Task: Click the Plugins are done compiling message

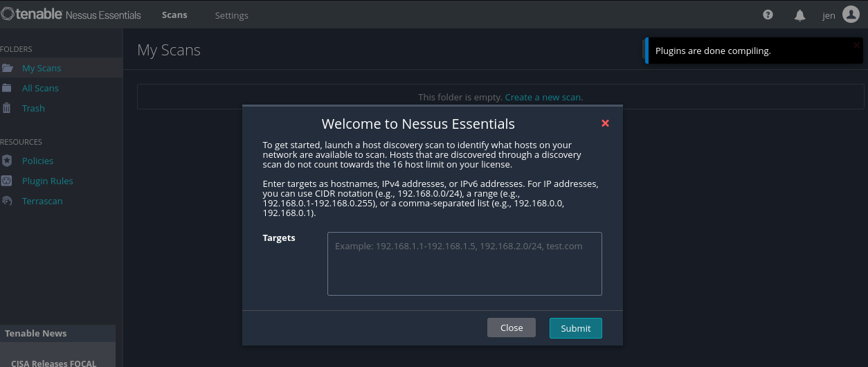Action: tap(713, 51)
